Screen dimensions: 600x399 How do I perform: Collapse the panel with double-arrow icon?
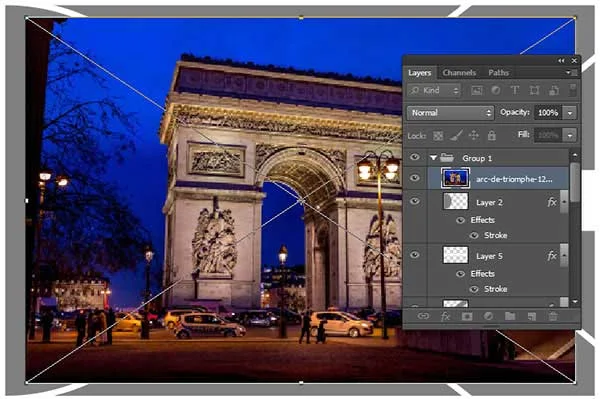561,60
